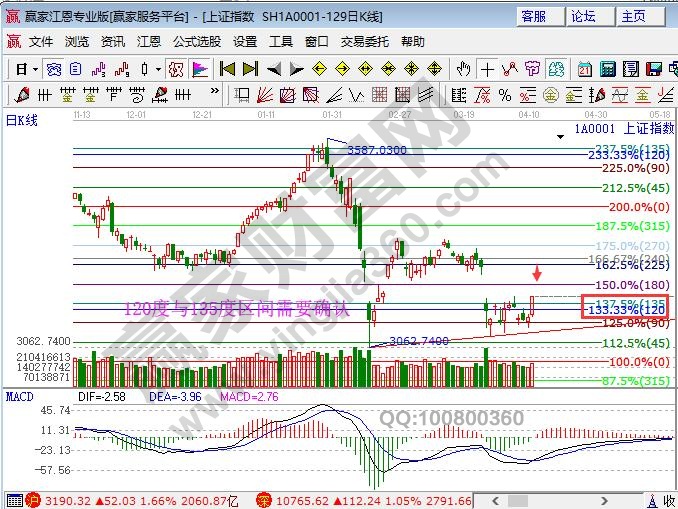Click the pink flag toolbar icon
Viewport: 678px width, 509px height.
[x=199, y=69]
